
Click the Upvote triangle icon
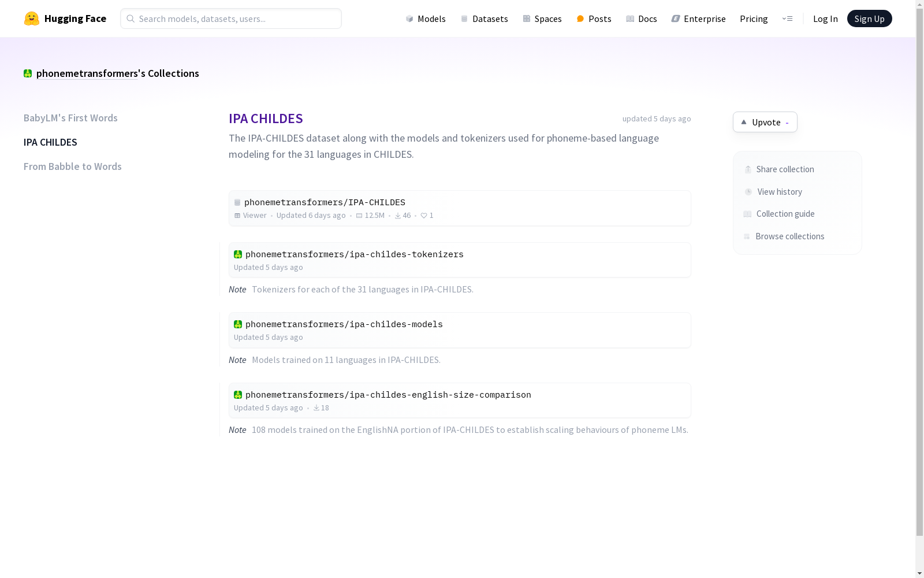[744, 122]
